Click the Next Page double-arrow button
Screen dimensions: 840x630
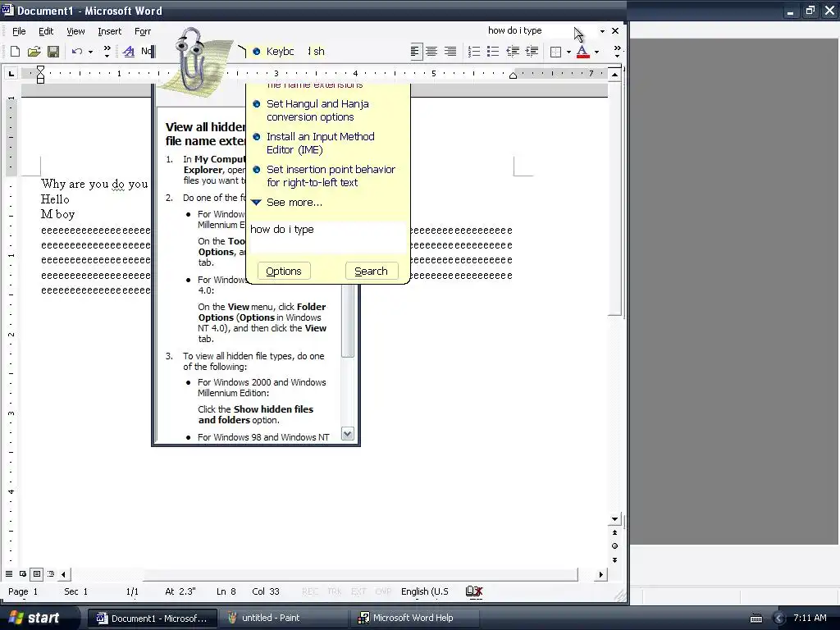[614, 559]
